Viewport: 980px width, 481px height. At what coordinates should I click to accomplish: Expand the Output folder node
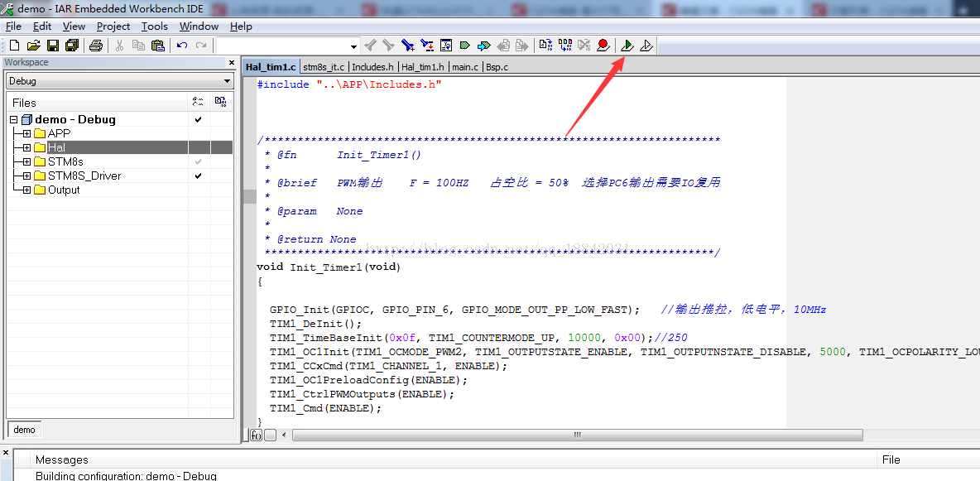[x=26, y=190]
